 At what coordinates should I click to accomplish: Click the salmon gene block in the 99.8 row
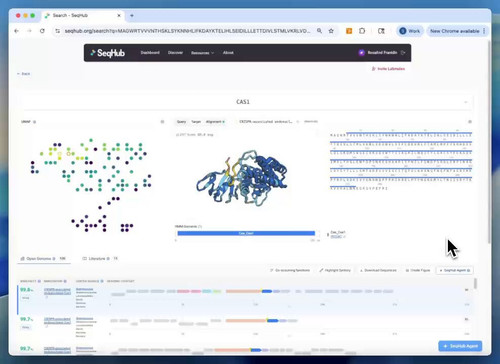[x=243, y=291]
